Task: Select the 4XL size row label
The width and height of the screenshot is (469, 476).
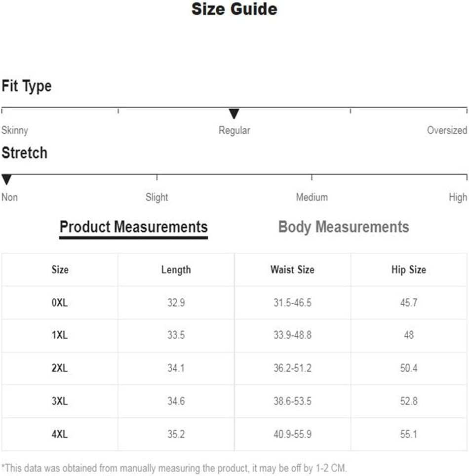Action: [60, 434]
